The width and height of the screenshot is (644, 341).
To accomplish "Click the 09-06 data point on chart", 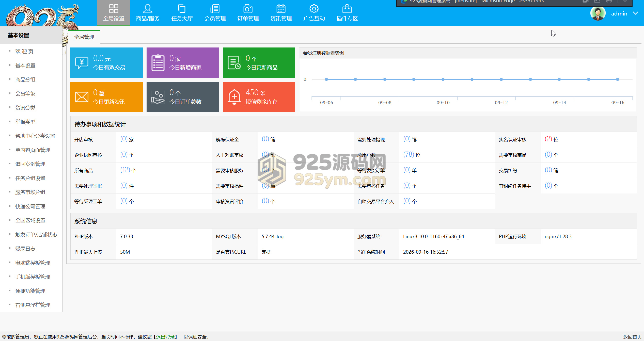I will pos(326,79).
